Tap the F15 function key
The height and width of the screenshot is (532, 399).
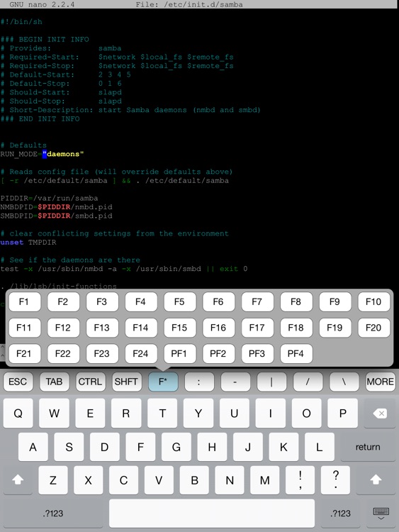point(180,328)
